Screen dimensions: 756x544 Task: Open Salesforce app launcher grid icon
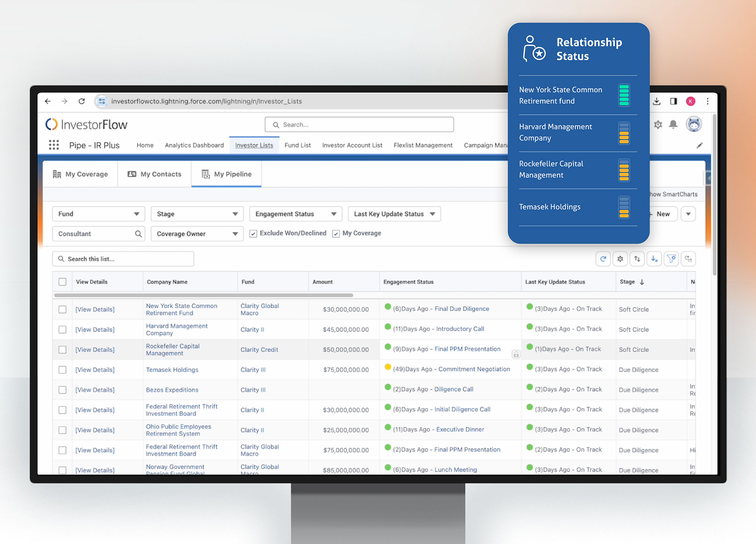tap(54, 145)
